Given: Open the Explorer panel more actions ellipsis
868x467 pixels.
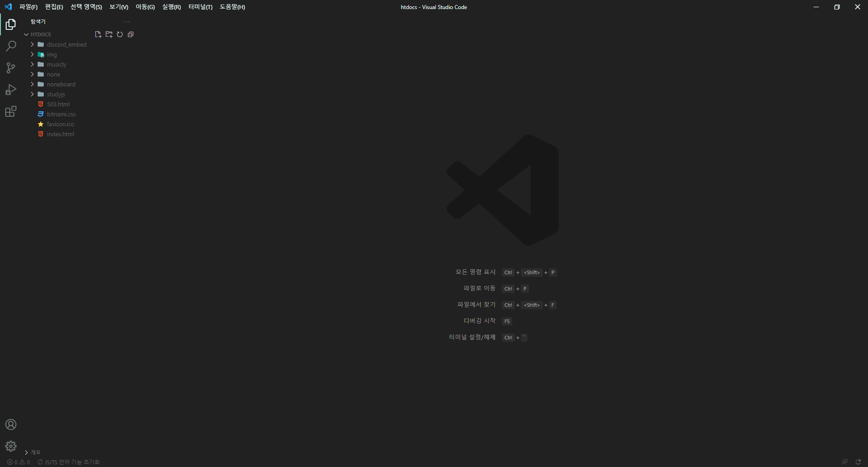Looking at the screenshot, I should tap(127, 22).
